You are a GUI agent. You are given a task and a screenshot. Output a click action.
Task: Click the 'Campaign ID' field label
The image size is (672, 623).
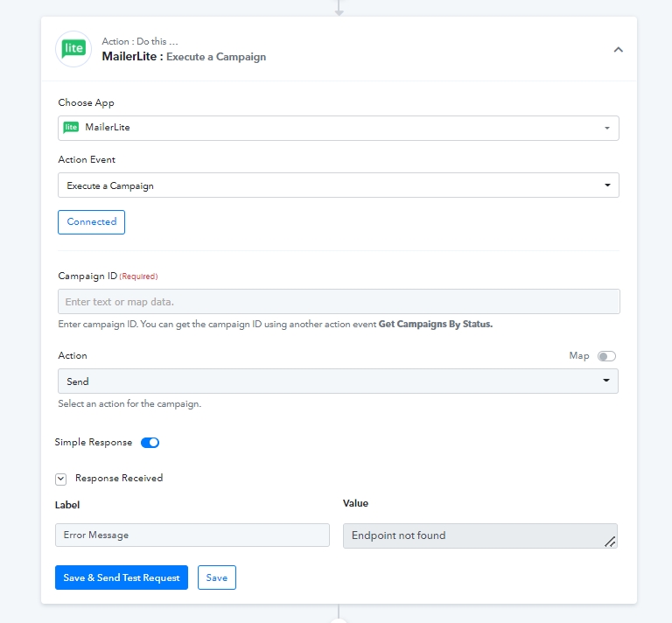pyautogui.click(x=87, y=276)
